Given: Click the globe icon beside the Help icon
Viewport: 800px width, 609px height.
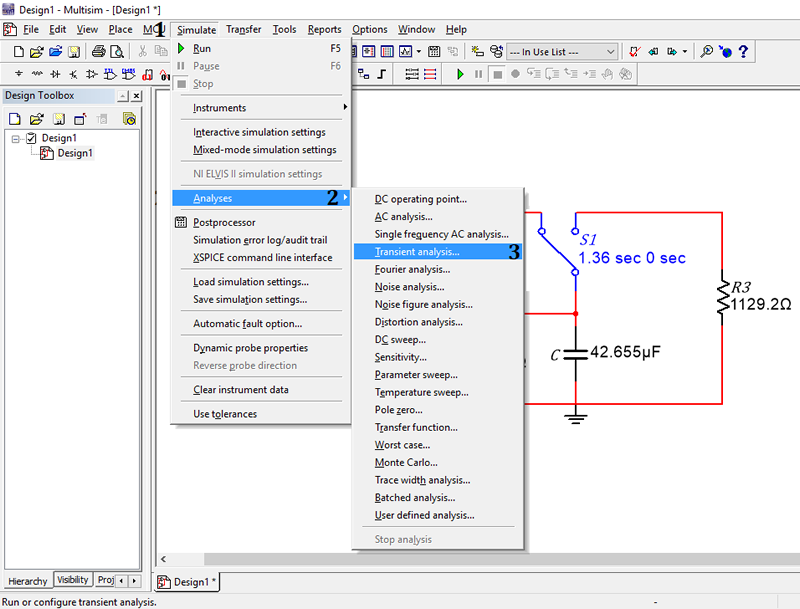Looking at the screenshot, I should 725,52.
